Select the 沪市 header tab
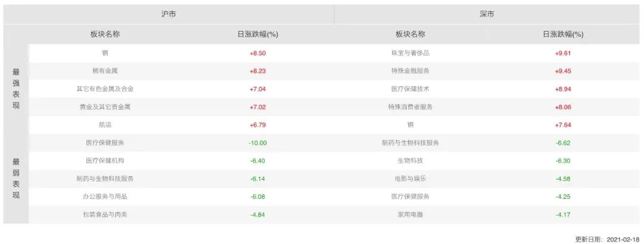Viewport: 644px width, 244px height. [168, 14]
